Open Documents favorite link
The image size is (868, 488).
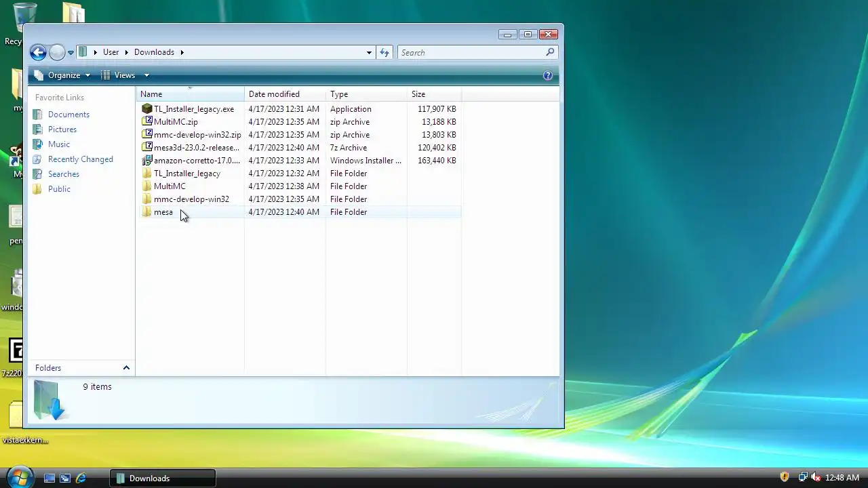[68, 115]
